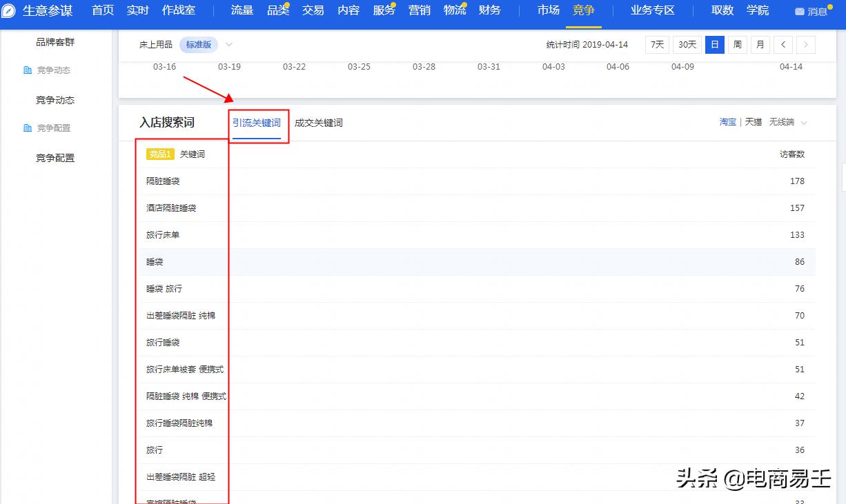Viewport: 846px width, 504px height.
Task: Click the 竞争配置 section icon in sidebar
Action: [28, 128]
